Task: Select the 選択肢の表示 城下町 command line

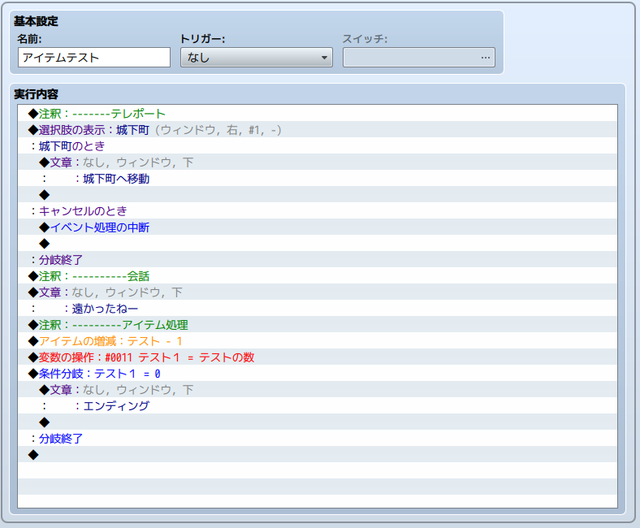Action: pos(318,130)
